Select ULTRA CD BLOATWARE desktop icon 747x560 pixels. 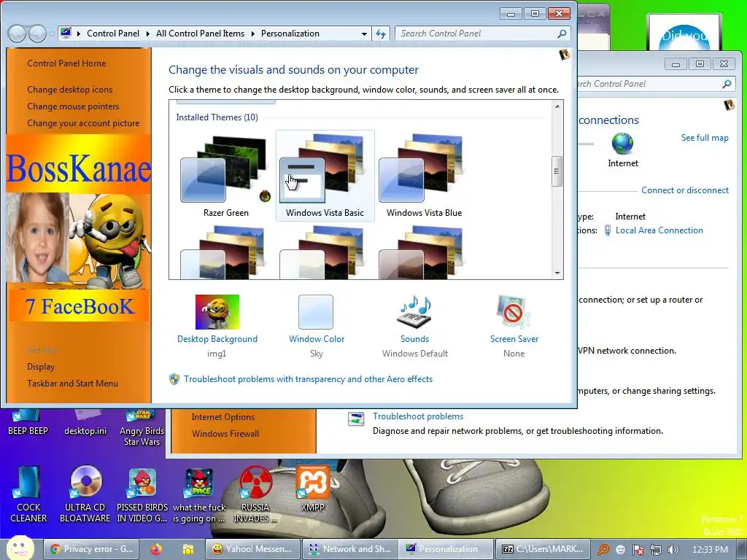tap(85, 494)
